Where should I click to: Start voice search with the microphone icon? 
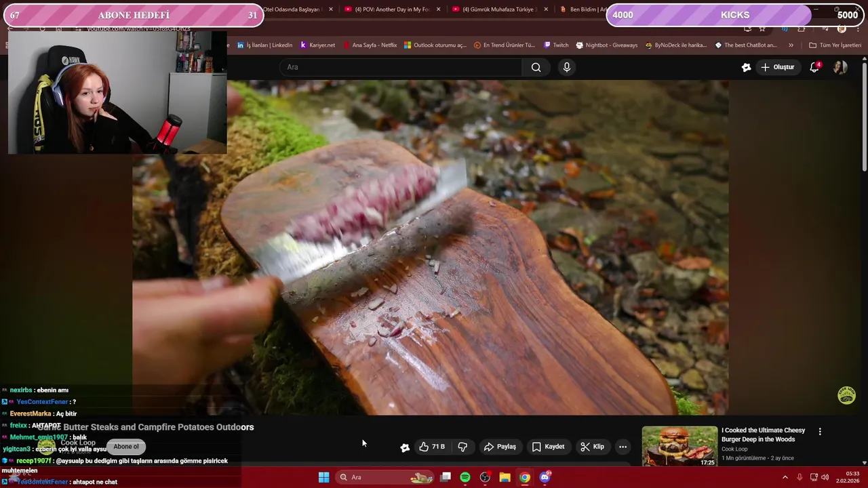click(x=567, y=67)
